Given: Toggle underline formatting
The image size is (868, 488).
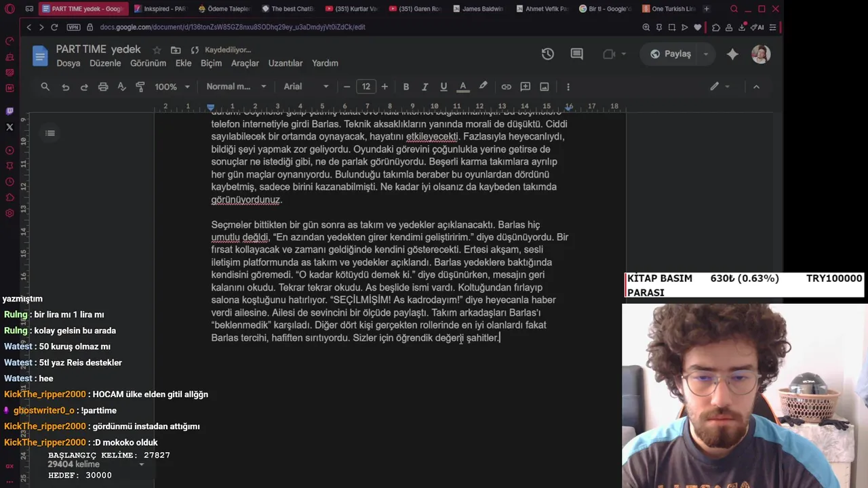Looking at the screenshot, I should 443,87.
